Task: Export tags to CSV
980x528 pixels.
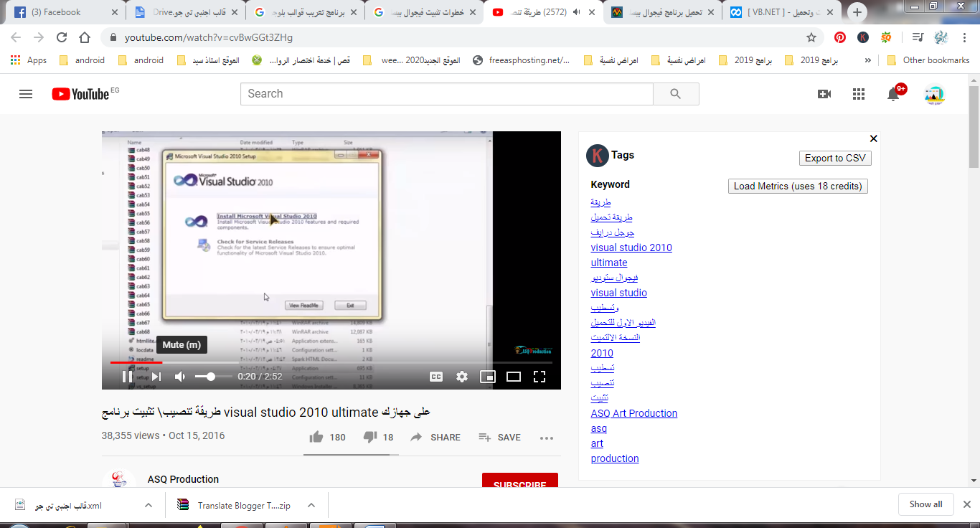Action: point(835,158)
